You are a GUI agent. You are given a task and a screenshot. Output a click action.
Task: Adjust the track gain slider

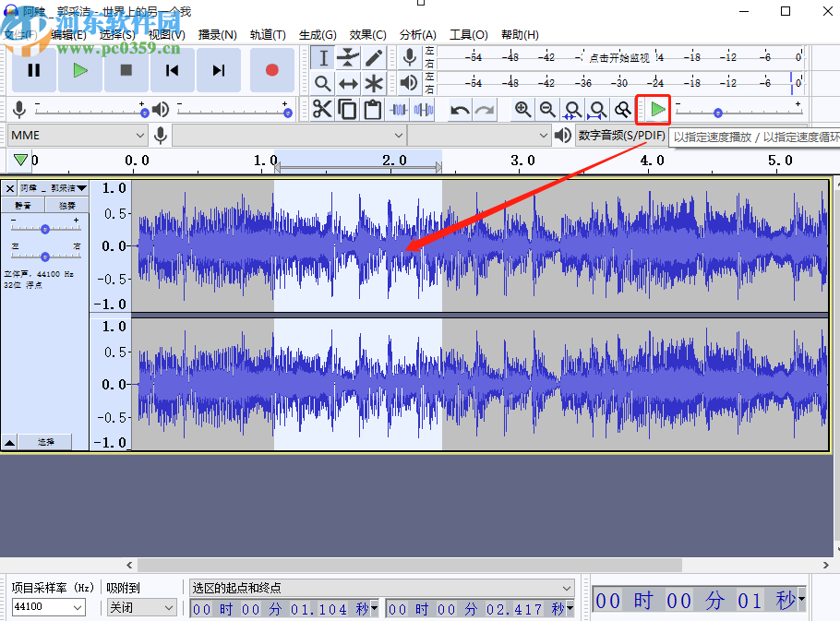click(44, 230)
